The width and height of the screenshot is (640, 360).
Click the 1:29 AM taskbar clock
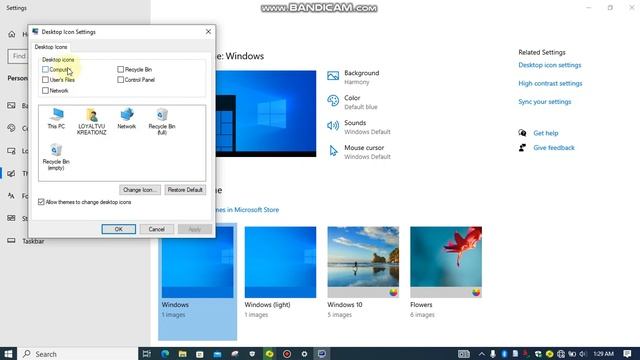[x=604, y=354]
